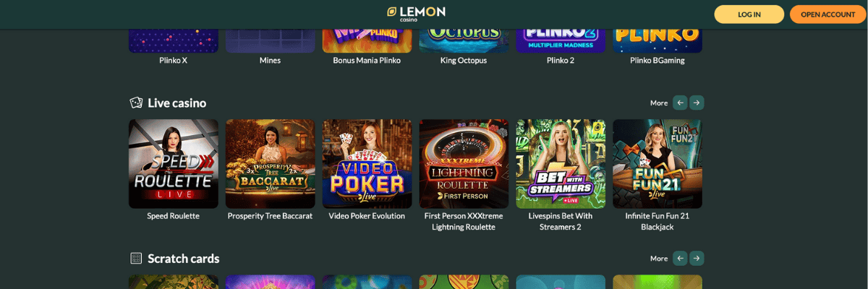Screen dimensions: 868x289
Task: Click the LOG IN button
Action: pos(749,14)
